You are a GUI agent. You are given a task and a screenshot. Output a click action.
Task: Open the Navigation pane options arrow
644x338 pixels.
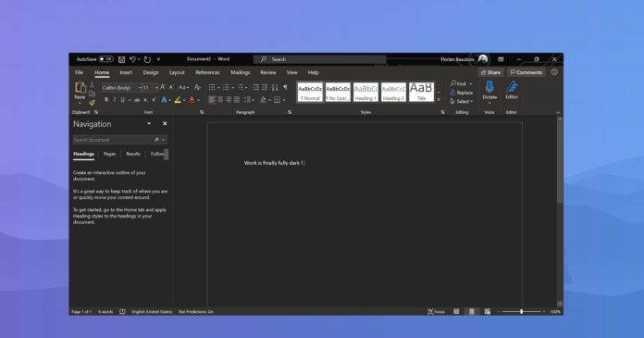(149, 123)
